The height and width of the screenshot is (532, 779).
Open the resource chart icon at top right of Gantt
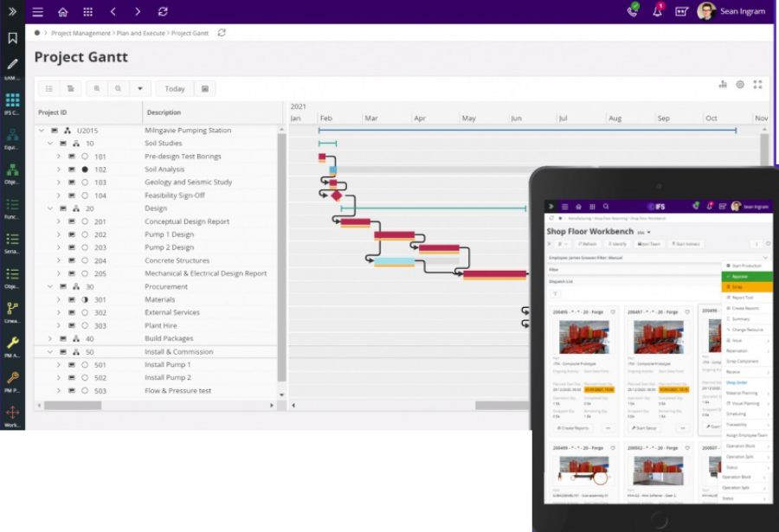pos(723,85)
